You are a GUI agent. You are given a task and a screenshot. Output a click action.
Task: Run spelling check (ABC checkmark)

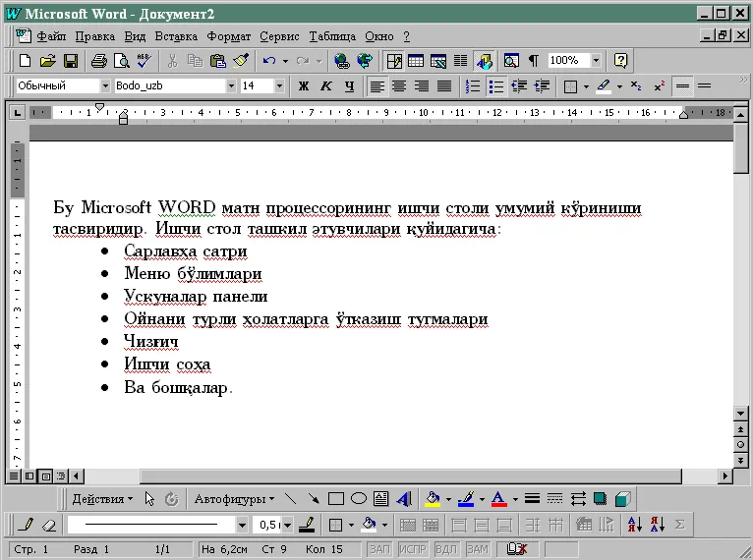click(x=145, y=61)
